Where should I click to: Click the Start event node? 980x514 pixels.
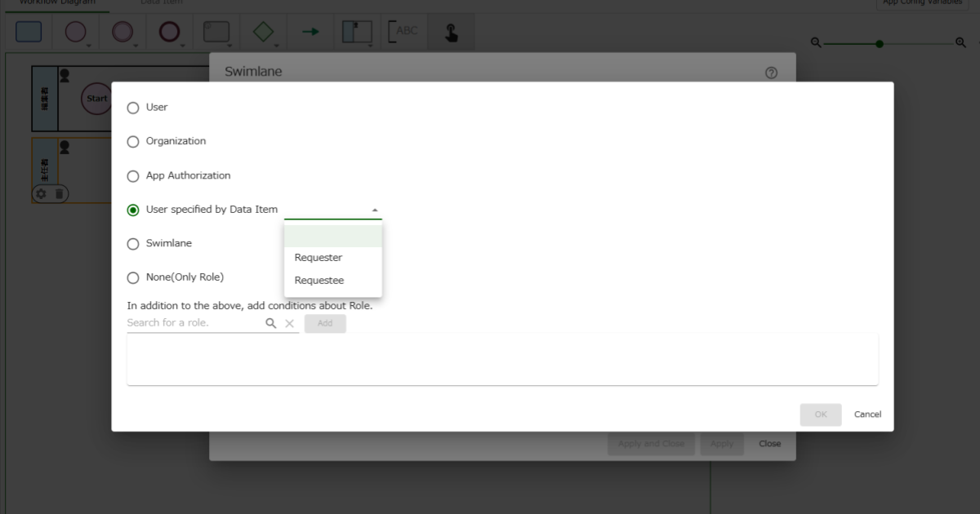(96, 99)
